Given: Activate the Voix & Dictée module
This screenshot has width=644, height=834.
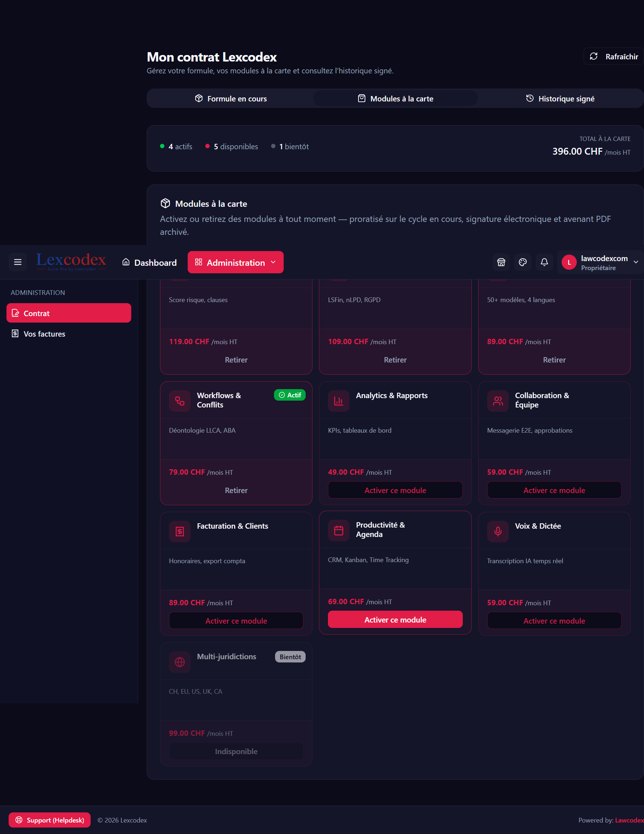Looking at the screenshot, I should pos(554,621).
